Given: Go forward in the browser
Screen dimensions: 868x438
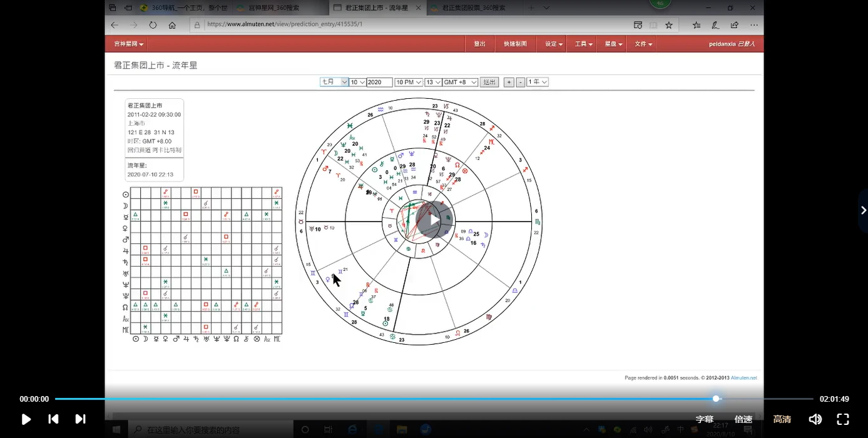Looking at the screenshot, I should click(x=133, y=25).
